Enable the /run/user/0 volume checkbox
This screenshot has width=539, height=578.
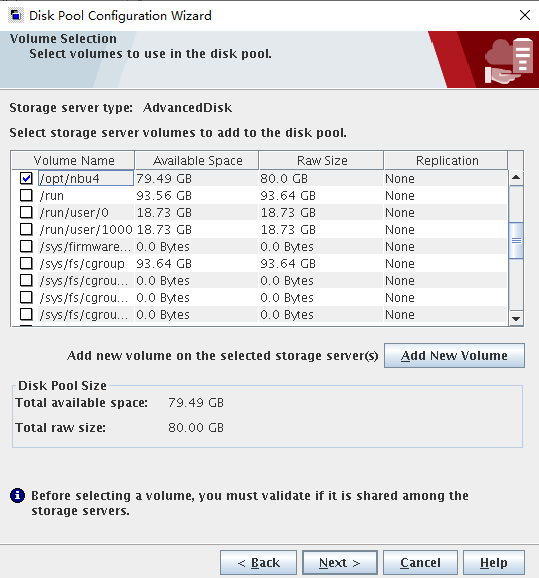pos(26,212)
